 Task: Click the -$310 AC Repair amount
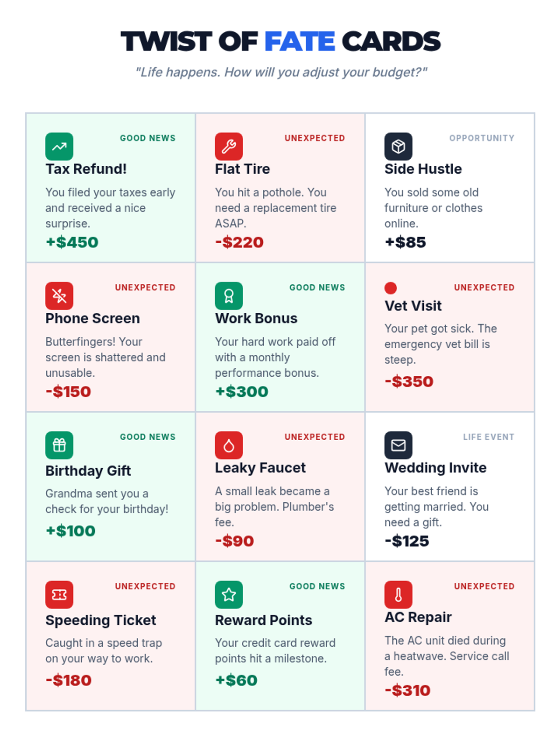[x=407, y=691]
